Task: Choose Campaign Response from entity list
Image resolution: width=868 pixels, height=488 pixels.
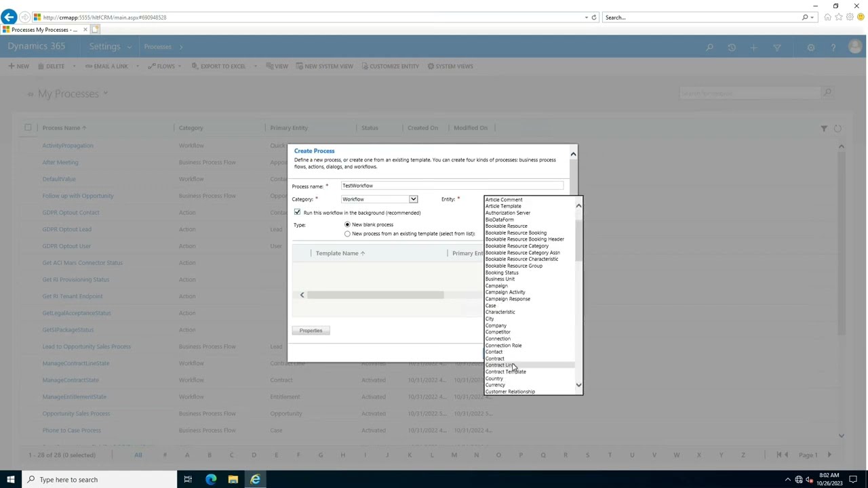Action: tap(508, 299)
